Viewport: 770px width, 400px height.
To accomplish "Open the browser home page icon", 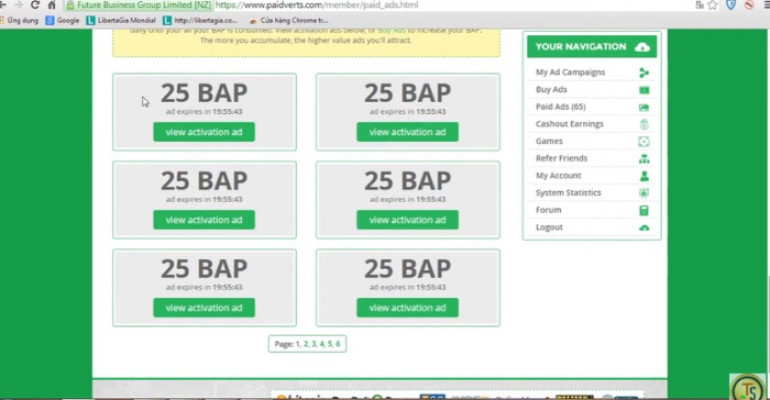I will coord(52,5).
